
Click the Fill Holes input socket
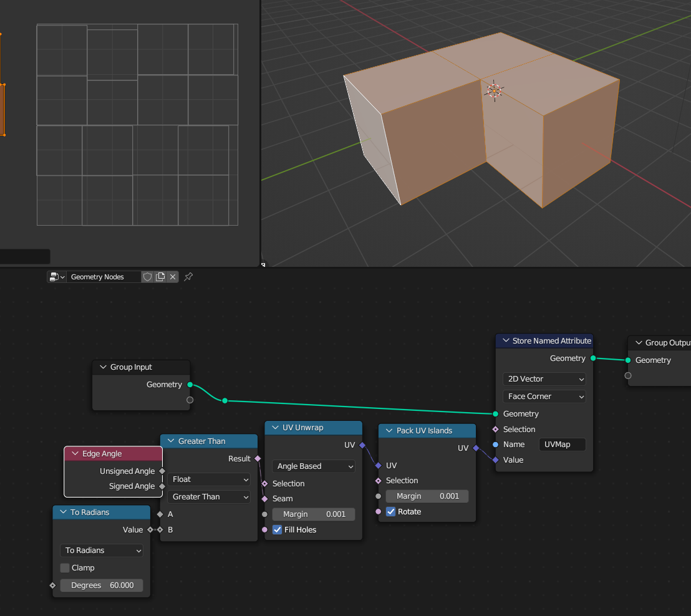(264, 529)
